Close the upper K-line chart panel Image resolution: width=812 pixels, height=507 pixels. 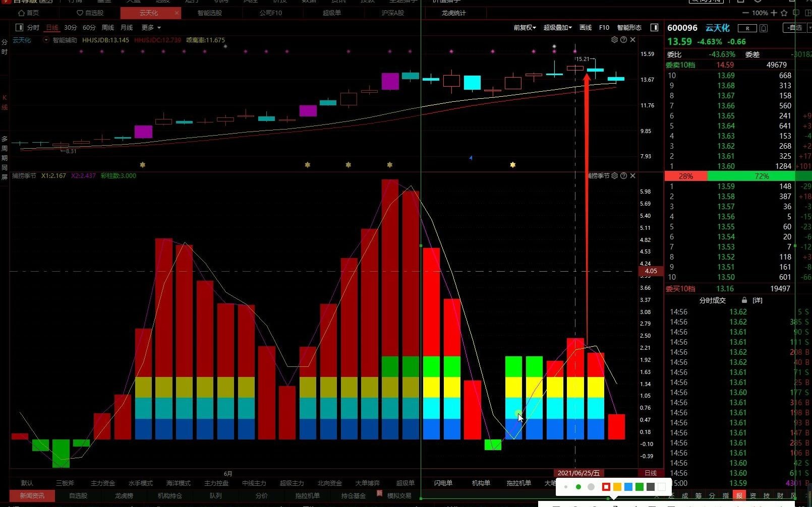click(632, 40)
